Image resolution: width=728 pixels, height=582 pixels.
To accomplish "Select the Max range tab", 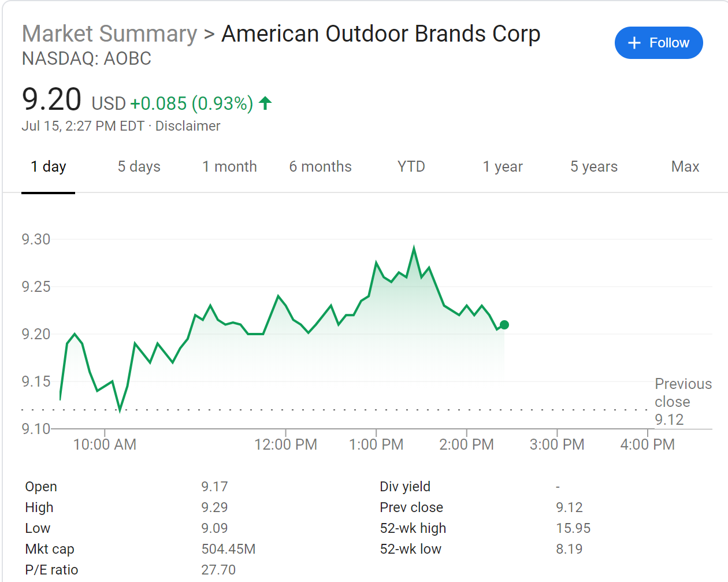I will coord(685,167).
